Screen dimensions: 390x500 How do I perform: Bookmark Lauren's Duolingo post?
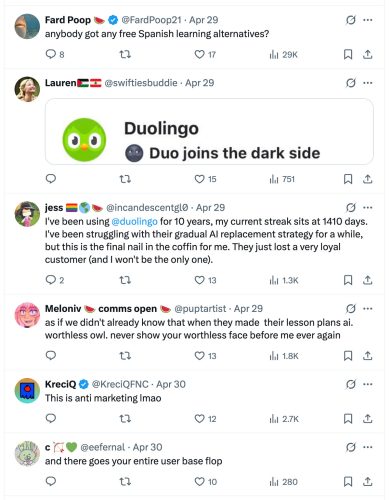(348, 179)
